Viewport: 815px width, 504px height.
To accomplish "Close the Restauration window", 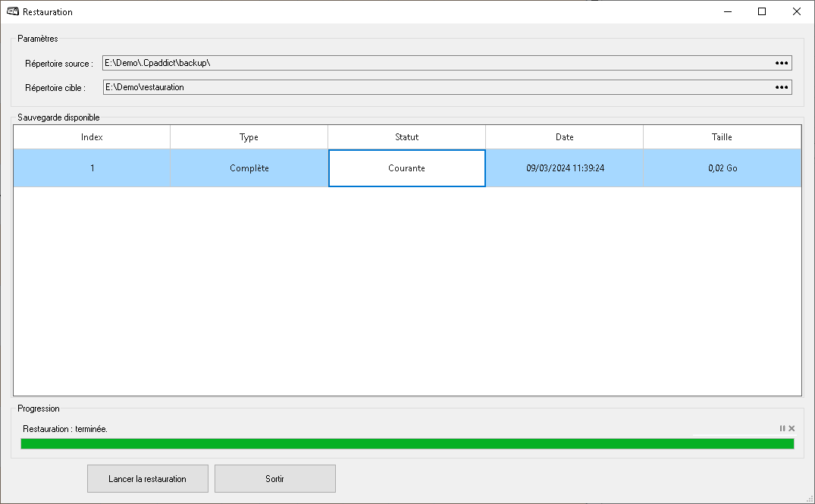I will pyautogui.click(x=797, y=11).
